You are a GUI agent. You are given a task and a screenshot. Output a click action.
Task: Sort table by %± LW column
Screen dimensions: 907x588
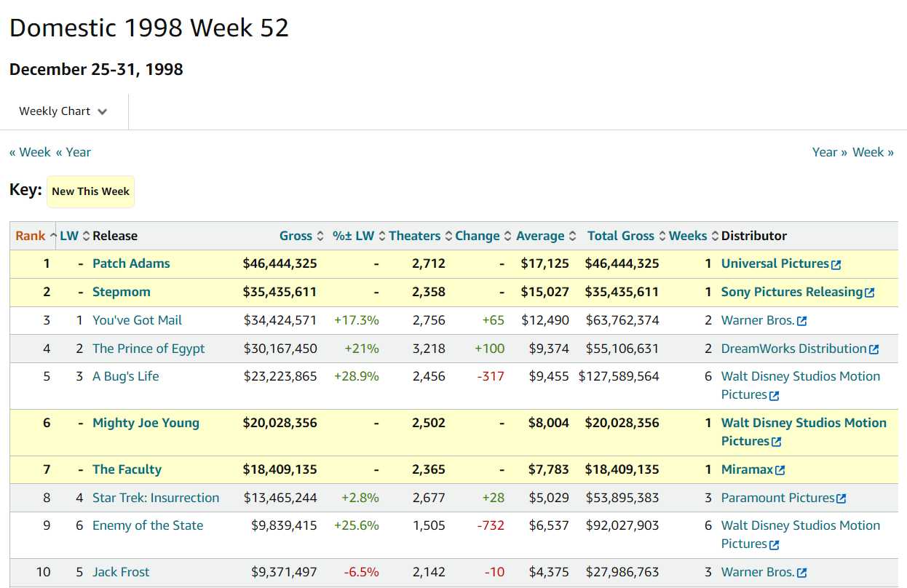pyautogui.click(x=359, y=236)
